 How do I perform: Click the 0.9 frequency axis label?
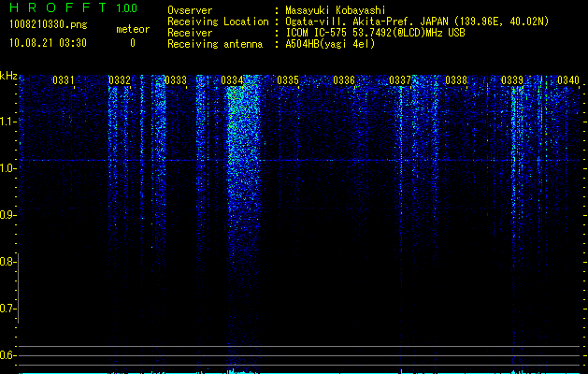click(x=7, y=215)
